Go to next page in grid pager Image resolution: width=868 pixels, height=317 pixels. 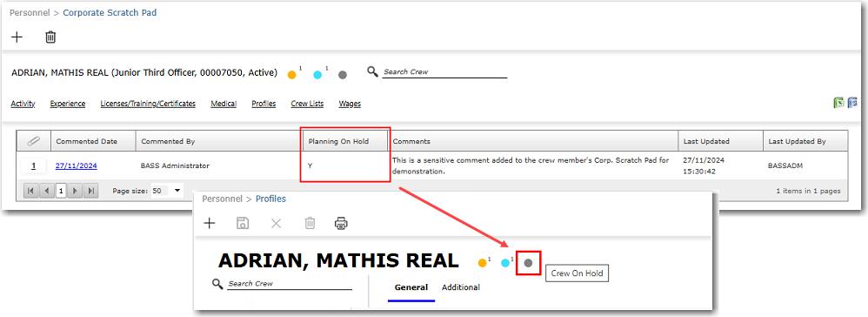coord(77,191)
